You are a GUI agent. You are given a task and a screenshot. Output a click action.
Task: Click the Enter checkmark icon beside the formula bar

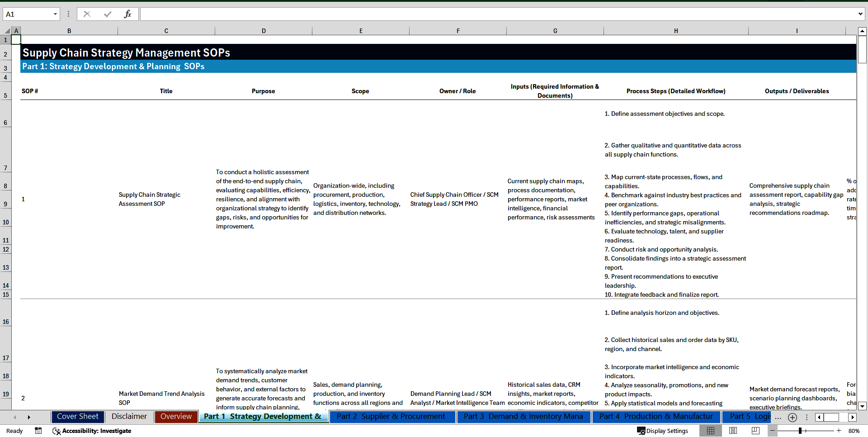(107, 14)
